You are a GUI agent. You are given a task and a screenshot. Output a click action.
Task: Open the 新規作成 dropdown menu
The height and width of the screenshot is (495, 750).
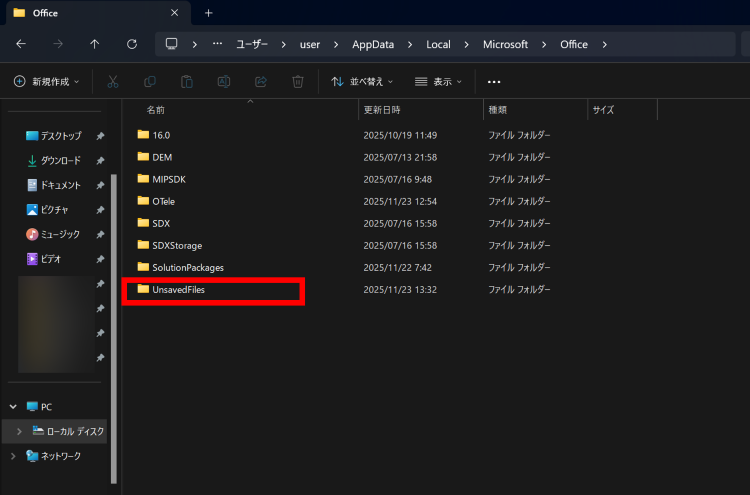47,82
